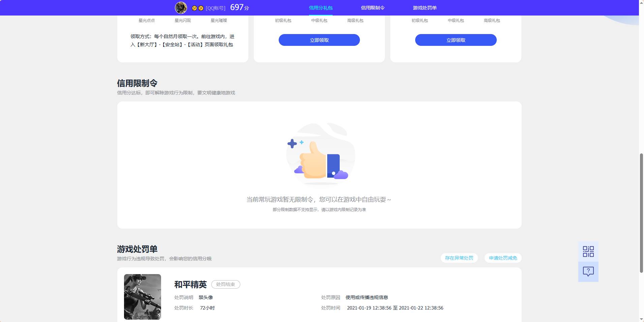
Task: Click 初级礼包 in the middle card
Action: pos(283,21)
